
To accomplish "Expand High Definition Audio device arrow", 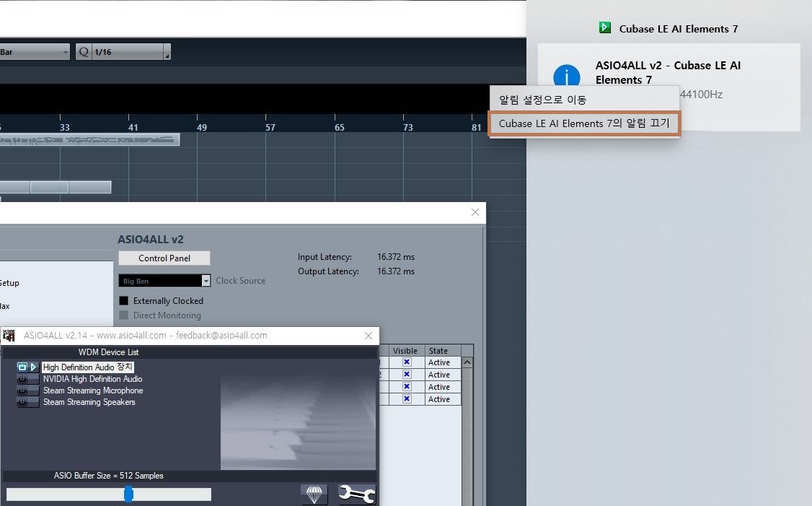I will (34, 367).
